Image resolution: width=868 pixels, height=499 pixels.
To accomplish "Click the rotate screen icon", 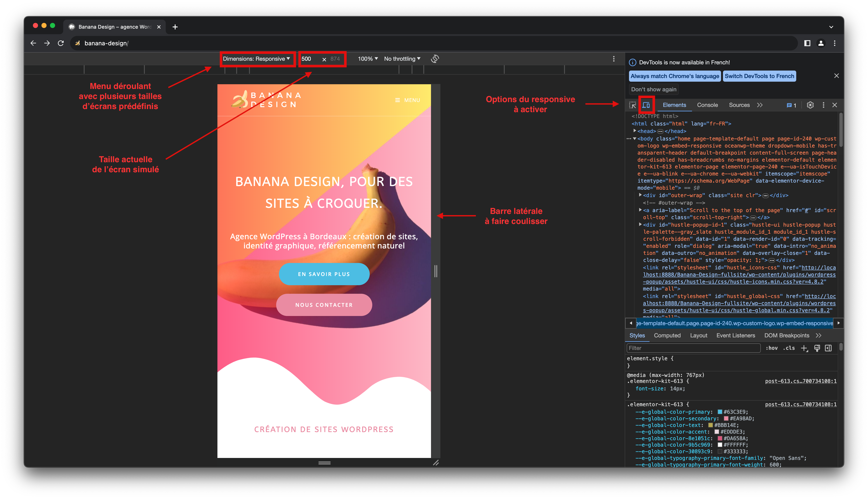I will click(435, 59).
